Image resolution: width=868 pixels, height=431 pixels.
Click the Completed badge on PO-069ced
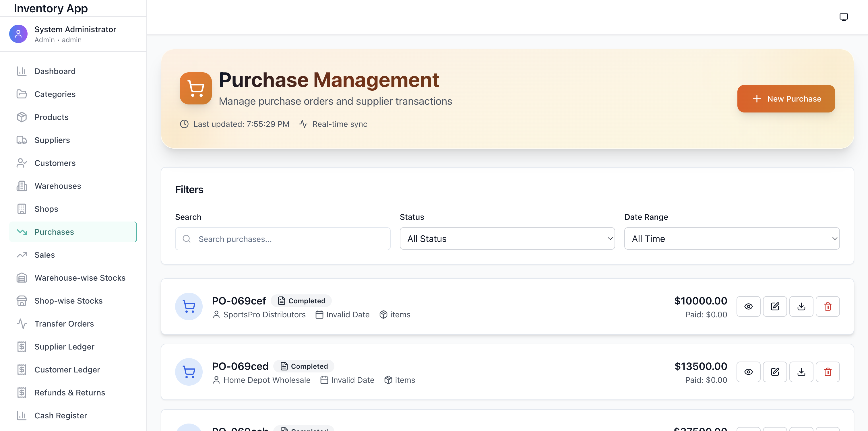click(304, 366)
